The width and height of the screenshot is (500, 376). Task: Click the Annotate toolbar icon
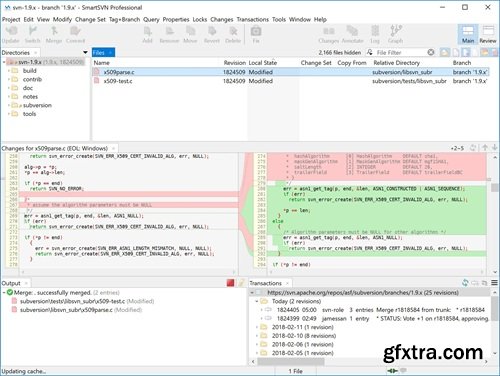(352, 34)
